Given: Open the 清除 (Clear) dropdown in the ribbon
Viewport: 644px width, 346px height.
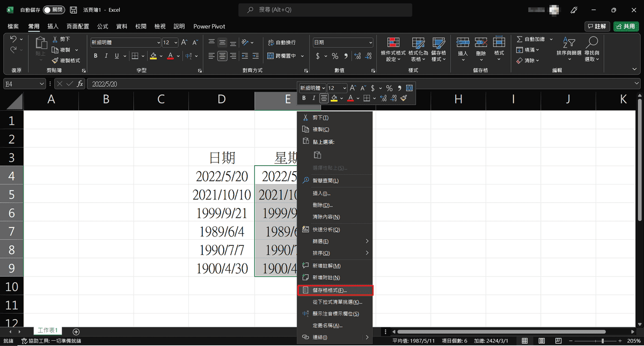Looking at the screenshot, I should (528, 61).
